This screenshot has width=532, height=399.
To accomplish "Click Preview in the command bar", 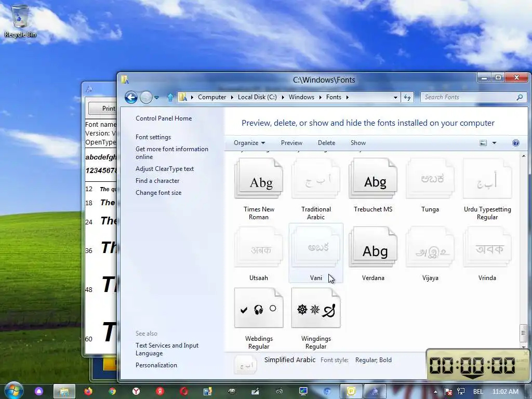I will pyautogui.click(x=291, y=143).
